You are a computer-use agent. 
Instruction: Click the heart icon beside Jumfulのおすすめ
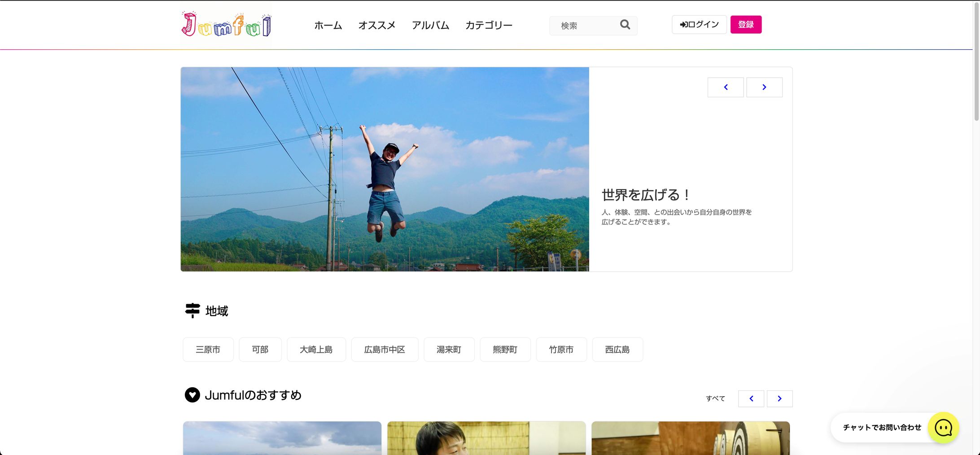click(192, 395)
